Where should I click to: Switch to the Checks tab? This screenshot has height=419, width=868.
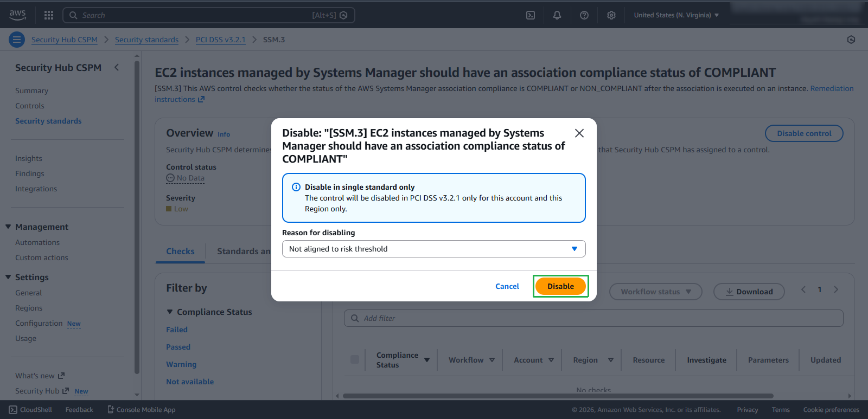[x=180, y=252]
